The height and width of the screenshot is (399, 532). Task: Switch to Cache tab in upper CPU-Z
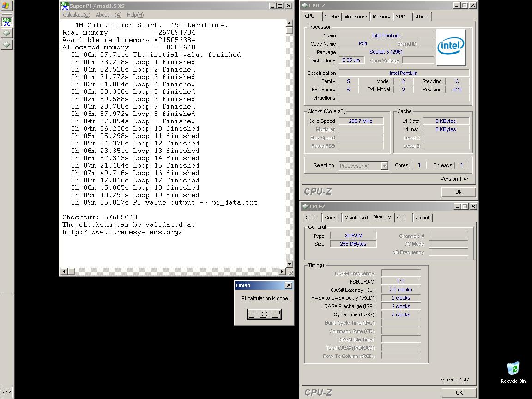tap(331, 17)
